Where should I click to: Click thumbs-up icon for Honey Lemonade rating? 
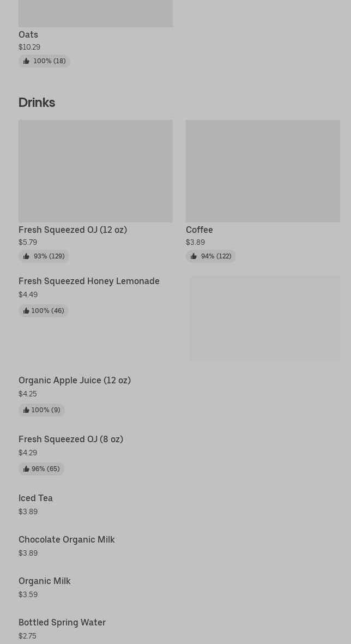tap(26, 311)
